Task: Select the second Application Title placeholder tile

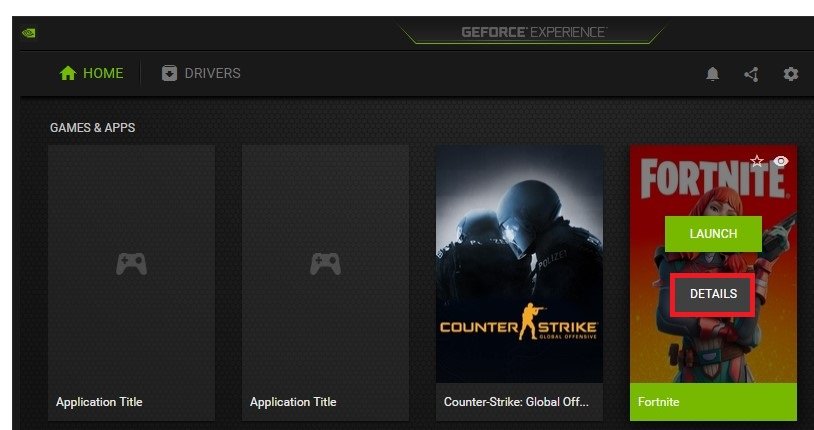Action: [325, 283]
